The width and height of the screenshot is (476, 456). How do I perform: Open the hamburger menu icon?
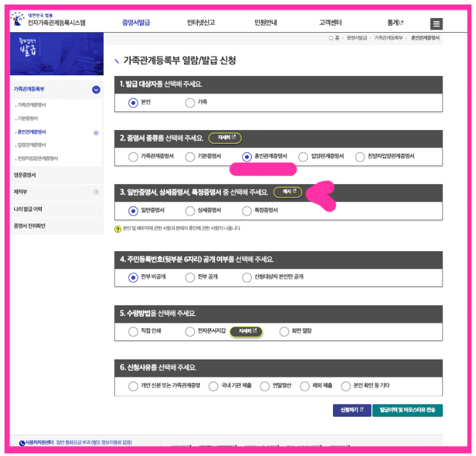[x=436, y=24]
